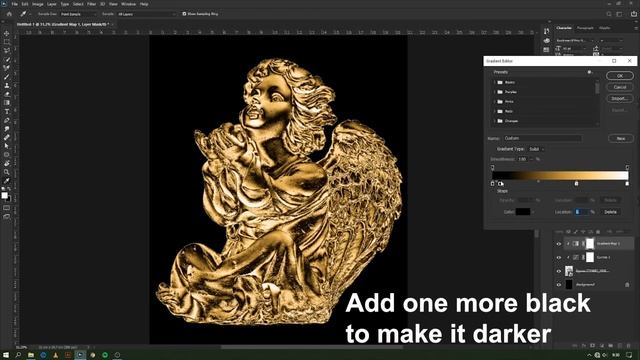Click the Import button in Gradient Editor
The height and width of the screenshot is (360, 640).
point(620,99)
